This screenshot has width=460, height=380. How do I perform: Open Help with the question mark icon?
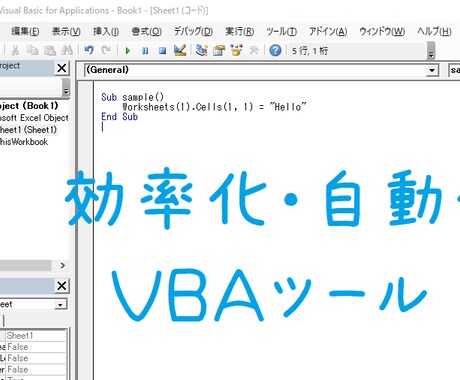point(275,51)
